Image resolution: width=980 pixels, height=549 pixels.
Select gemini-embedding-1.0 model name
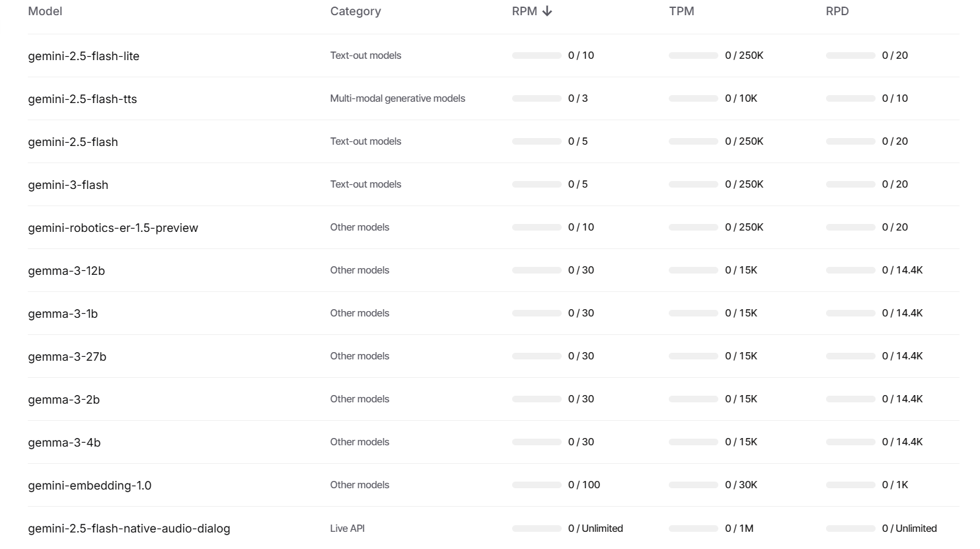(x=89, y=486)
